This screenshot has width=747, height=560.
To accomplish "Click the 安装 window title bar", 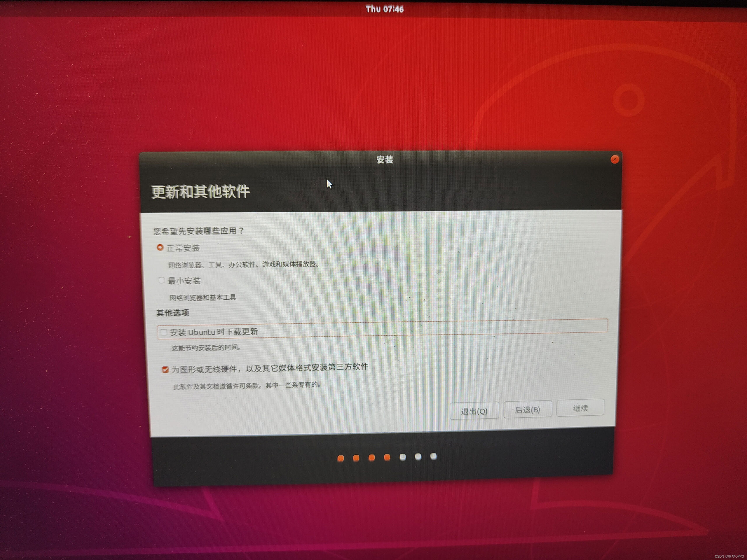I will (385, 160).
